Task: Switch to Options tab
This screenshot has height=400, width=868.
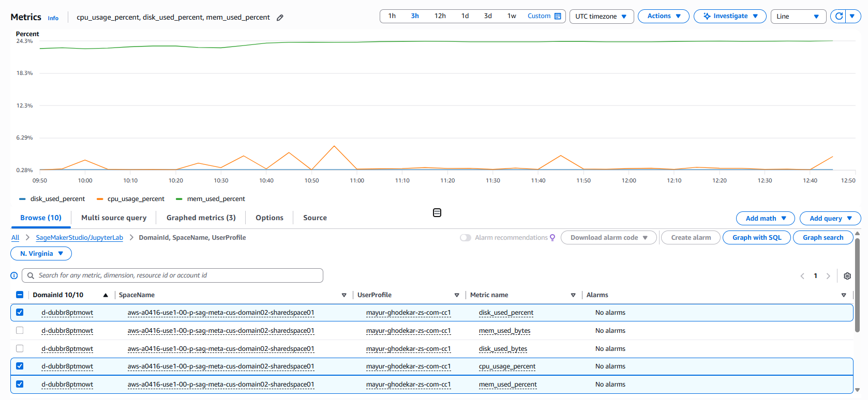Action: (270, 218)
